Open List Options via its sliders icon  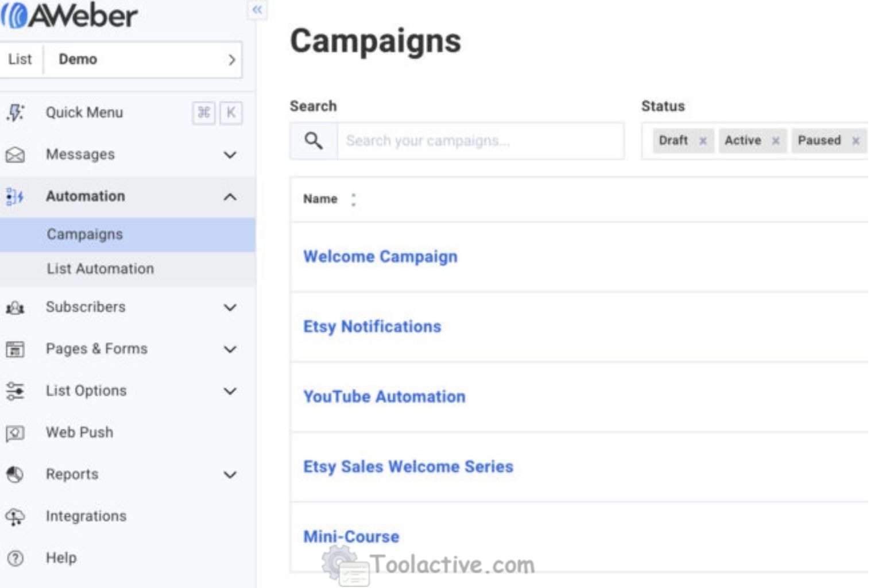click(16, 390)
